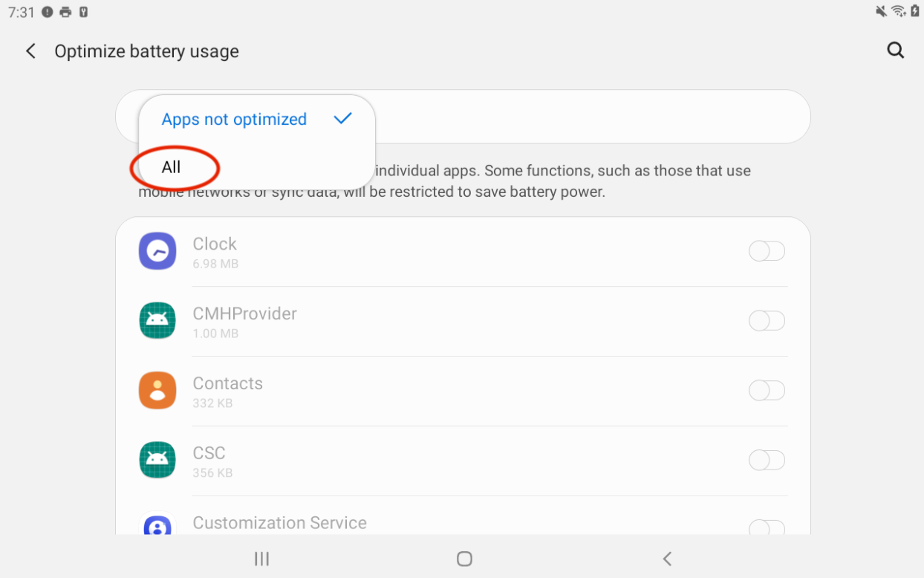Tap the CSC Android icon
Image resolution: width=924 pixels, height=578 pixels.
[x=157, y=460]
